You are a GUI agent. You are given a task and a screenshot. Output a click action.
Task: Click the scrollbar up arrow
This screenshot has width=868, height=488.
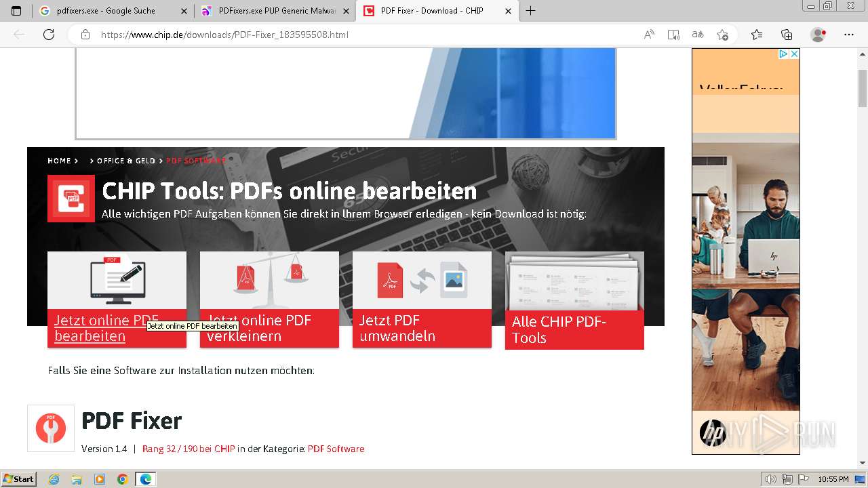click(x=863, y=54)
